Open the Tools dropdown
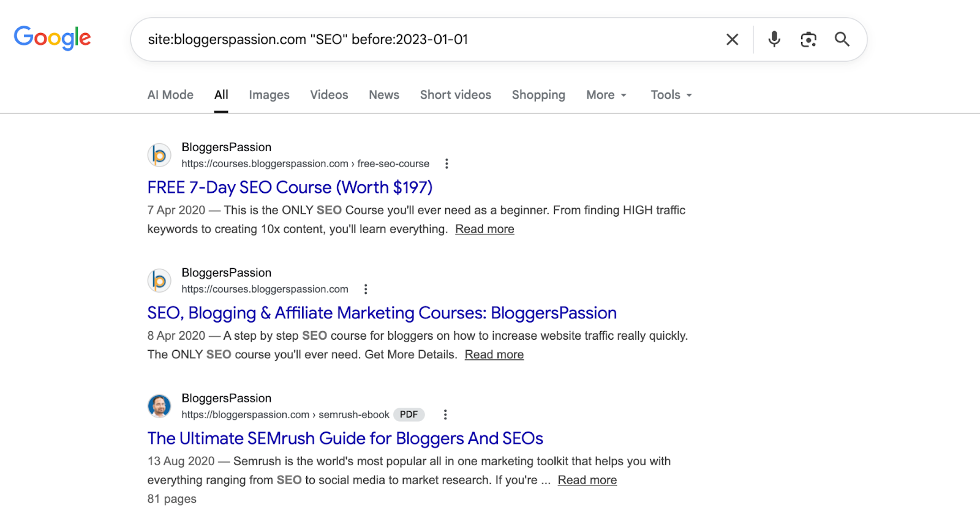 (671, 95)
